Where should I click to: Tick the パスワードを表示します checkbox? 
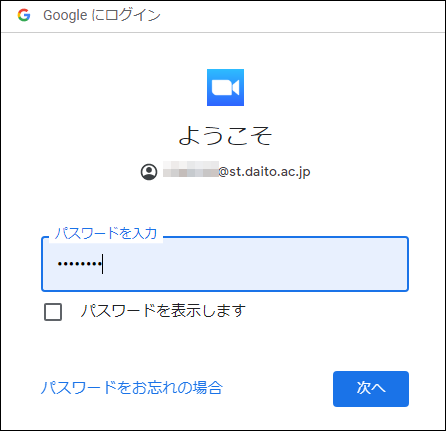[x=53, y=312]
